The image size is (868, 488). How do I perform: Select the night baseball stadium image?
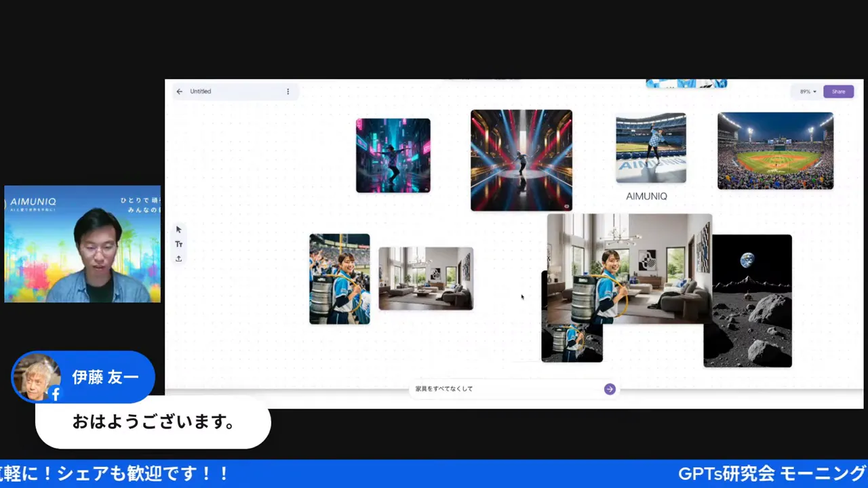point(775,150)
